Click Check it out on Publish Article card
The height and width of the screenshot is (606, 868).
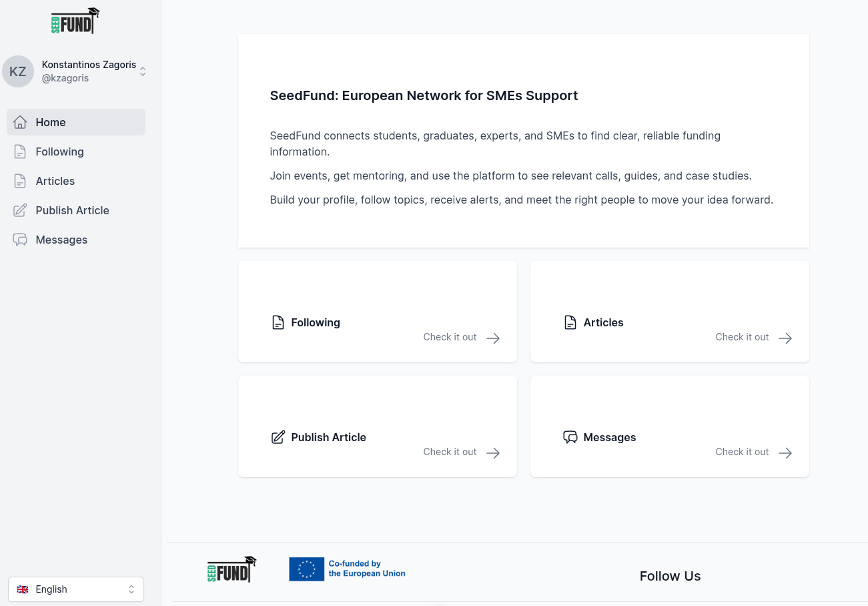pos(450,452)
